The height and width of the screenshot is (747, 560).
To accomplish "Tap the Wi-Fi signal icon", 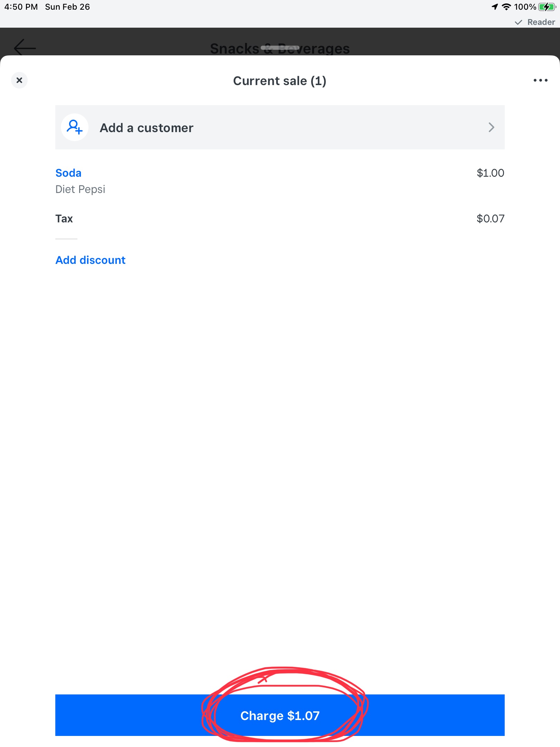I will pyautogui.click(x=506, y=7).
